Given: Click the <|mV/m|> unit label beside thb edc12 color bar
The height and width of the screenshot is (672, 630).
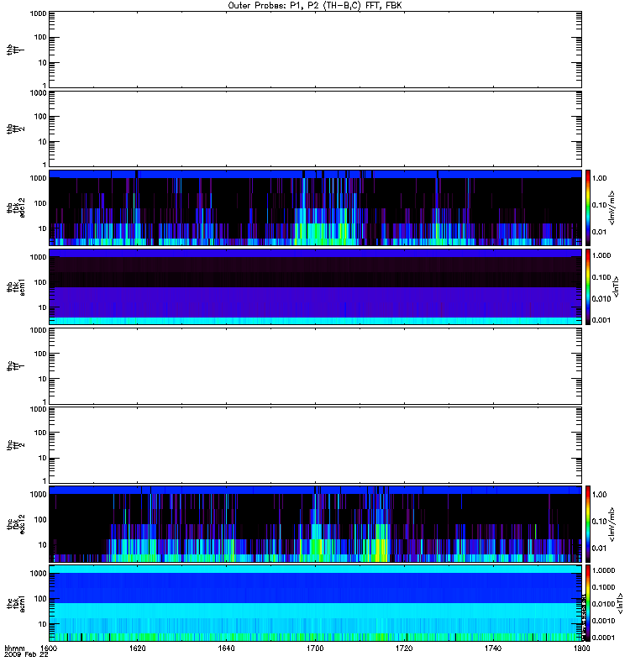Looking at the screenshot, I should [x=612, y=207].
